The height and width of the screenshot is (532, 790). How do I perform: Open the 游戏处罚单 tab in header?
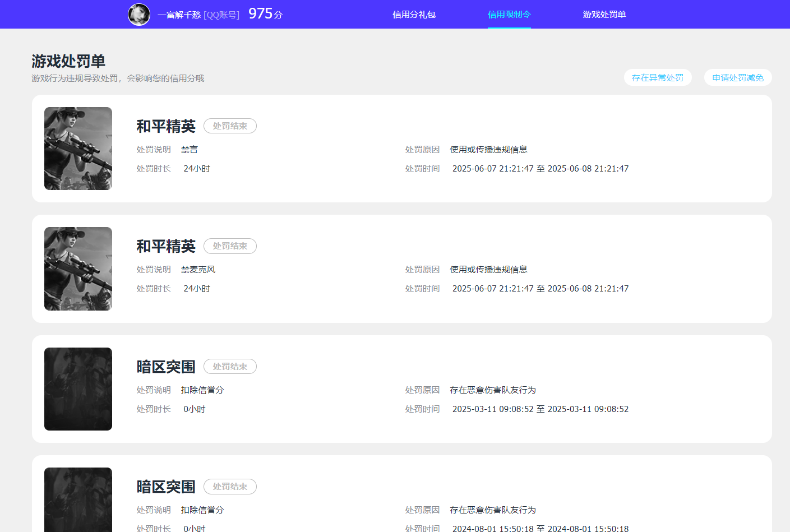coord(604,15)
